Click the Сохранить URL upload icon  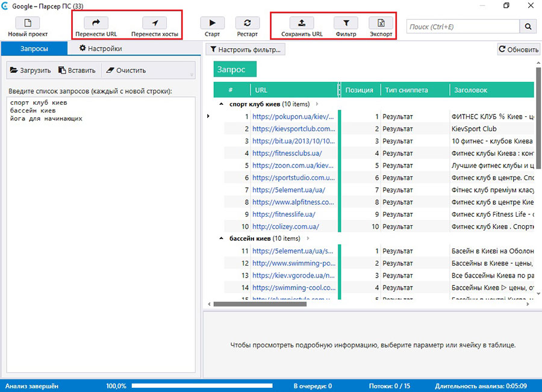point(302,23)
